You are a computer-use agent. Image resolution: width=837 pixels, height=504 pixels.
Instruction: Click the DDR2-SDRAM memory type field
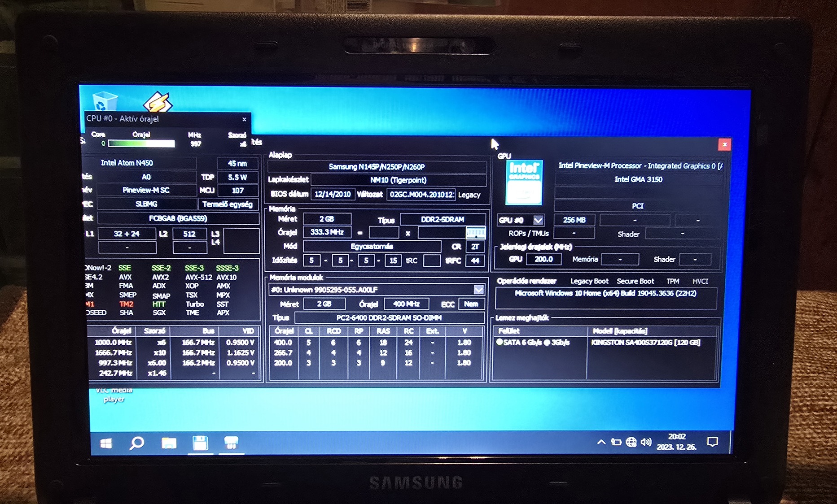(x=443, y=219)
